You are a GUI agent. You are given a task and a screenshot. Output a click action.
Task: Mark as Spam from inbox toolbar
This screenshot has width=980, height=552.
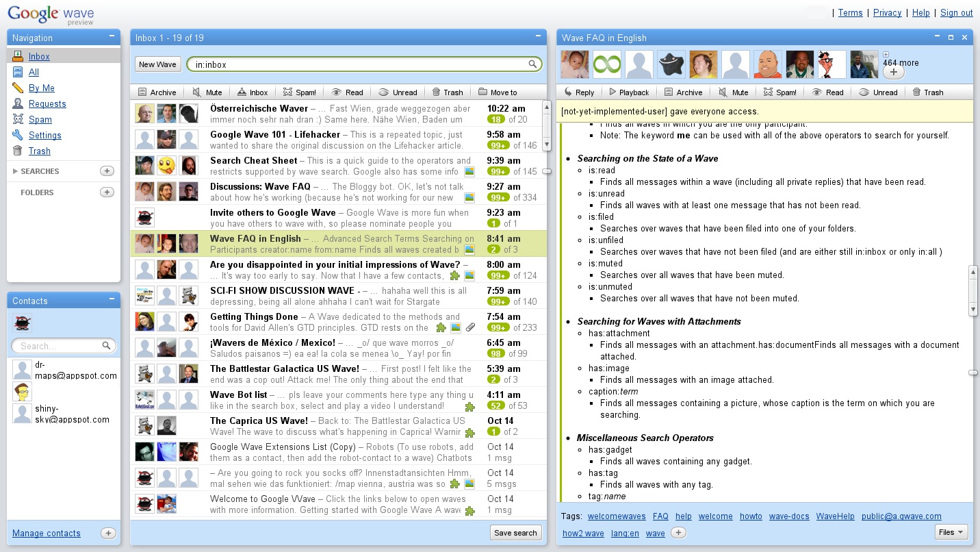[x=300, y=92]
